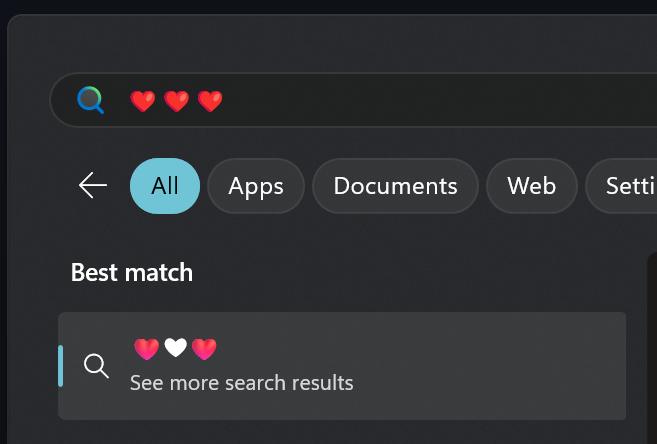The height and width of the screenshot is (444, 657).
Task: Click the first pink heart in the result
Action: click(146, 348)
